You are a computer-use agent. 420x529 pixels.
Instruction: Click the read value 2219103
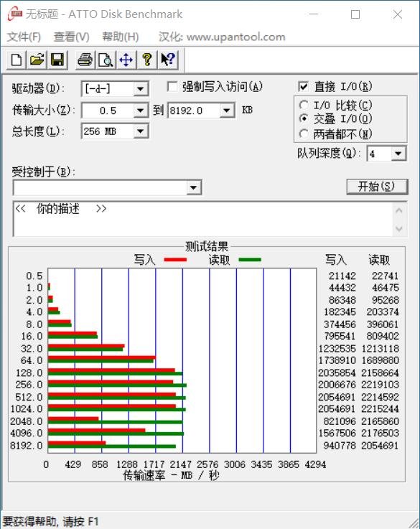point(380,385)
